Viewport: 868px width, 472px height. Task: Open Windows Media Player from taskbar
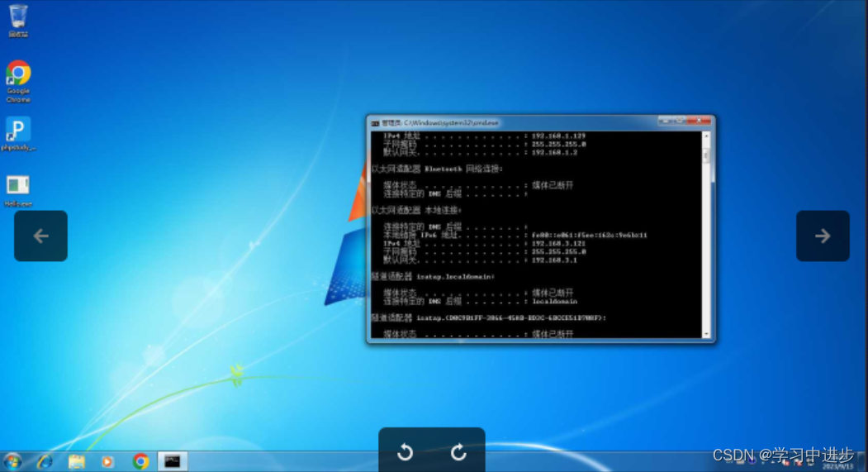coord(107,461)
